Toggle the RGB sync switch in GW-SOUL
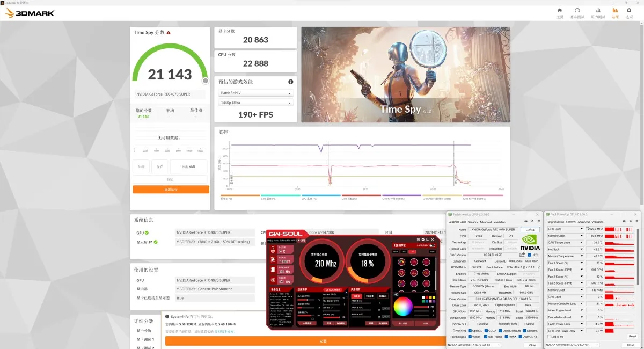 432,245
